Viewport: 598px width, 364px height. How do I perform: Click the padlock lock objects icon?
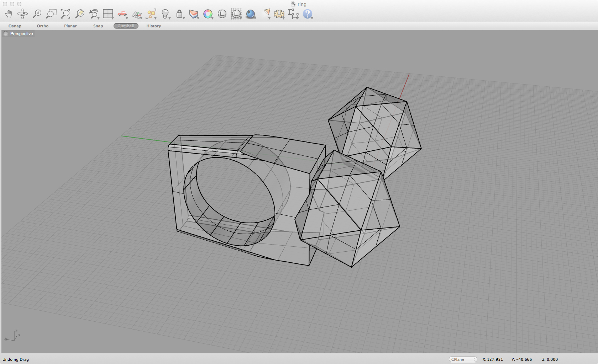point(180,14)
